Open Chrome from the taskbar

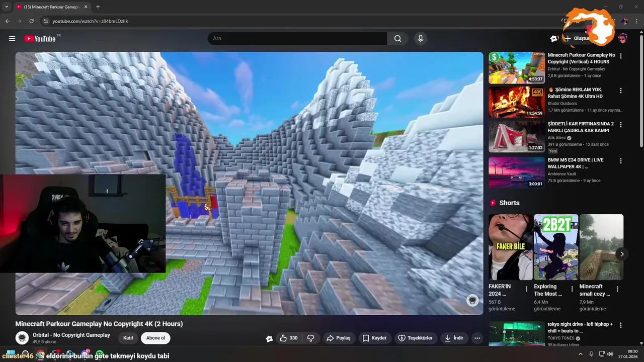pos(40,354)
